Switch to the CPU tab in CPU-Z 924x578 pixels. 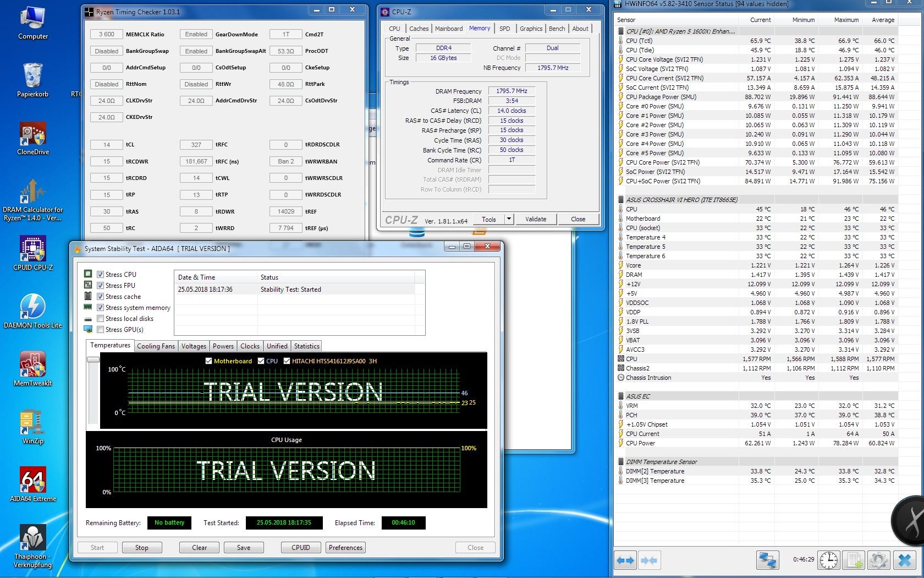[395, 29]
